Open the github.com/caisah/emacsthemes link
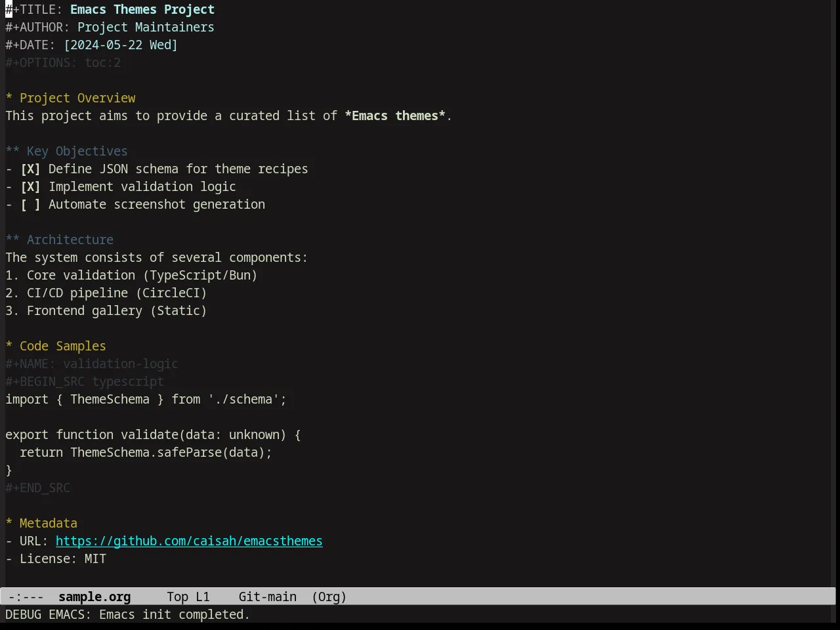 point(189,541)
